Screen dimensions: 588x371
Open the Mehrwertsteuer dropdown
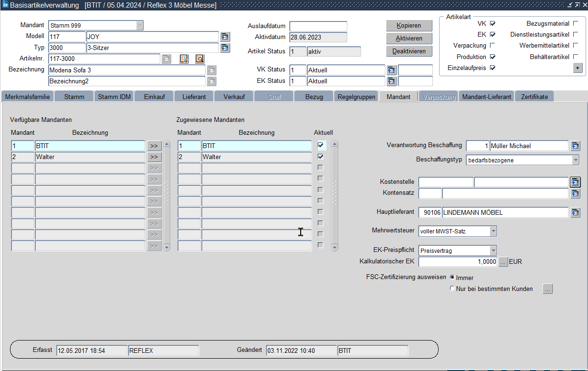point(493,231)
